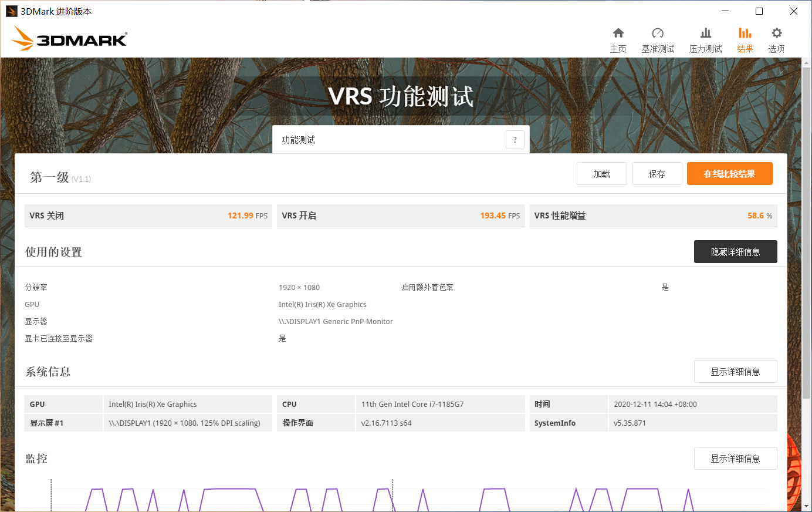Click 在线比较结果 orange button
Viewport: 812px width, 512px height.
730,174
